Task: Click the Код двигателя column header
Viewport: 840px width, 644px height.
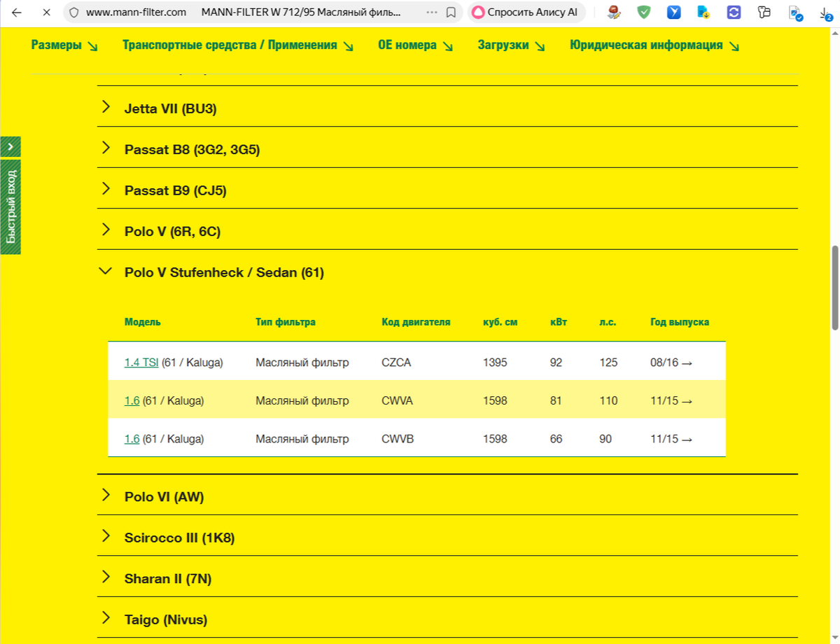Action: point(416,322)
